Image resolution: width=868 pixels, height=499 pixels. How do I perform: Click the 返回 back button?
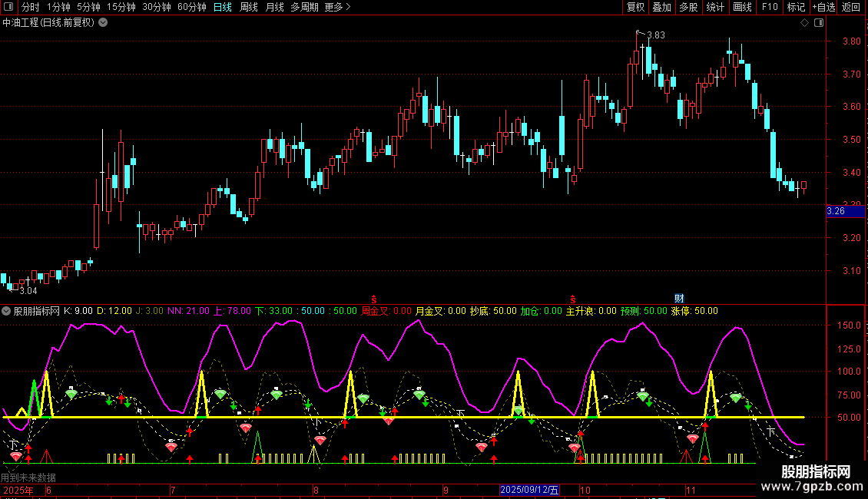tap(851, 8)
